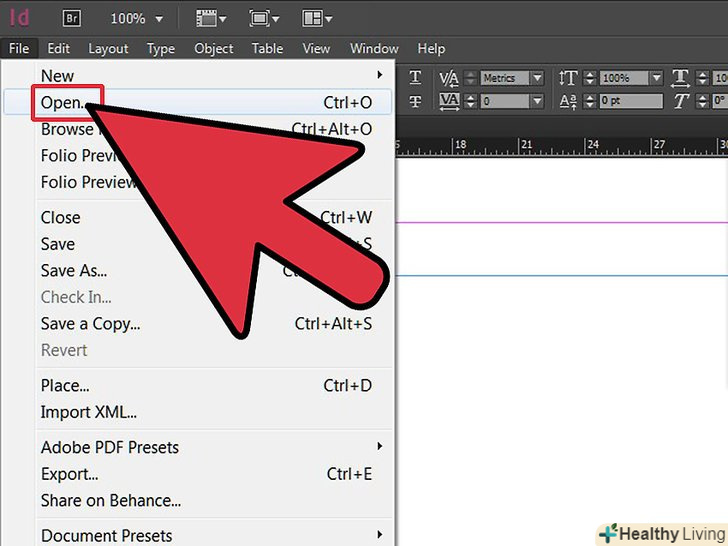Expand the kerning Metrics dropdown

click(x=537, y=78)
